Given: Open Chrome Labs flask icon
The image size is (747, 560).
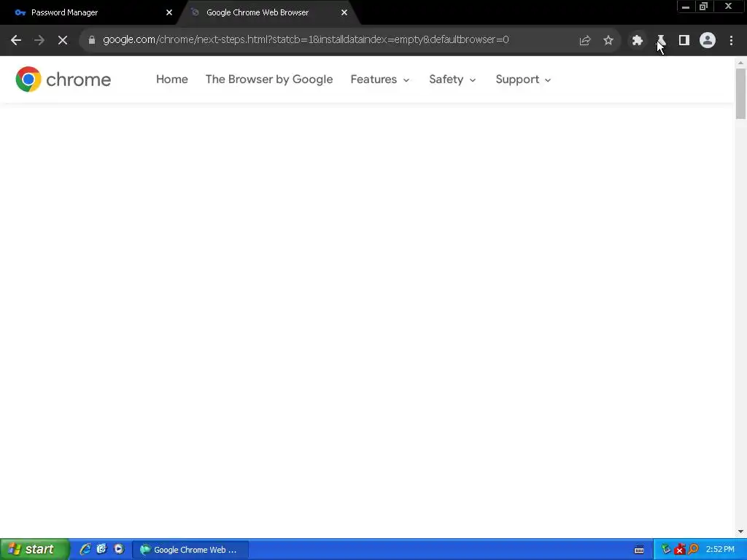Looking at the screenshot, I should [661, 40].
